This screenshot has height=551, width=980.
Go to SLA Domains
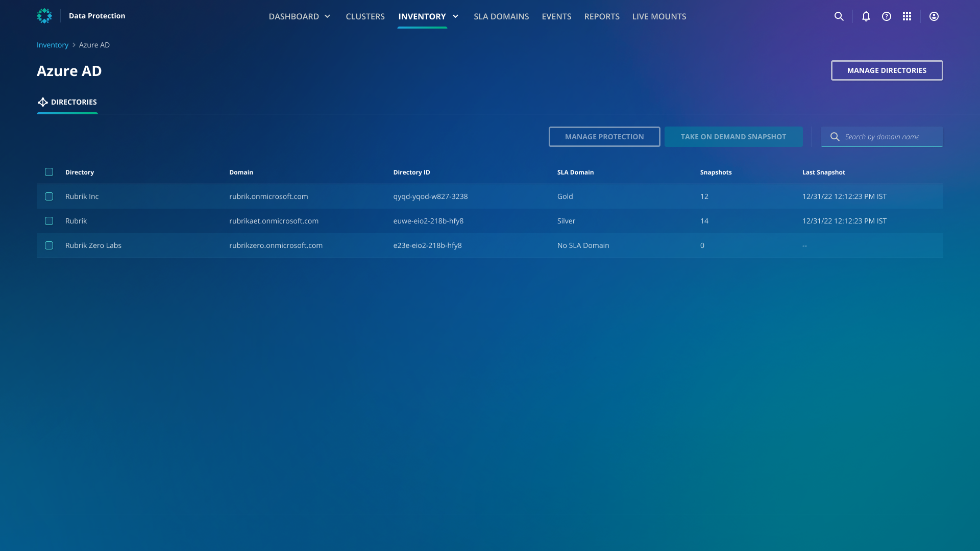point(501,16)
